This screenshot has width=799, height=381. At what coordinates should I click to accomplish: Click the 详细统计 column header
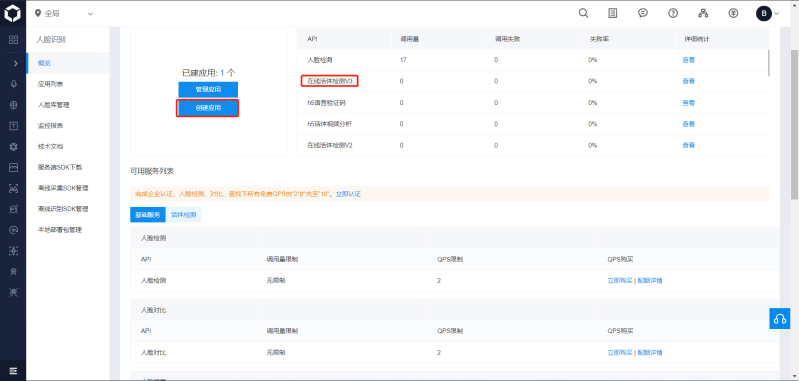(696, 39)
